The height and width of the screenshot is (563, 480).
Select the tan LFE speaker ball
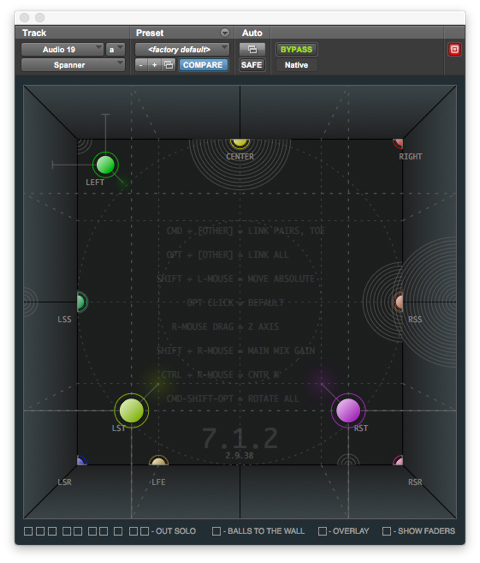159,460
